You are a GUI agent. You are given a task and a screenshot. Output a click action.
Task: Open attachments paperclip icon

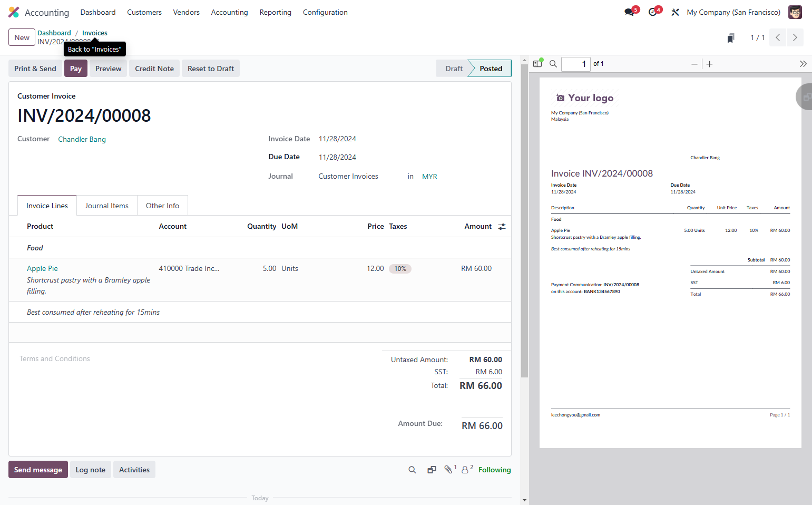click(448, 469)
